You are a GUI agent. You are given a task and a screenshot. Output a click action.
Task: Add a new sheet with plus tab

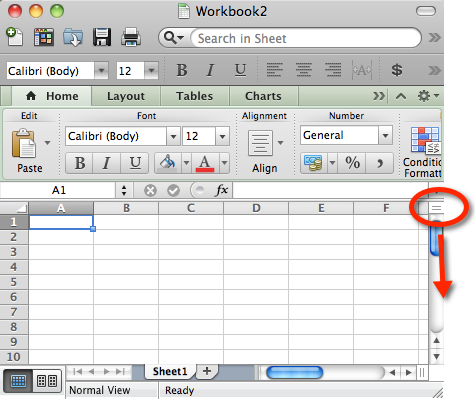coord(207,371)
